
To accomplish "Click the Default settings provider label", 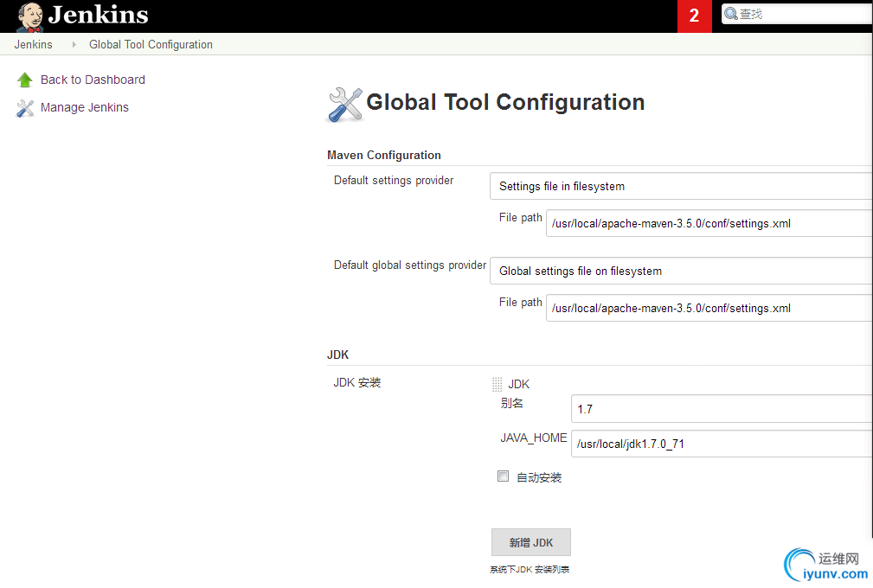I will (394, 180).
